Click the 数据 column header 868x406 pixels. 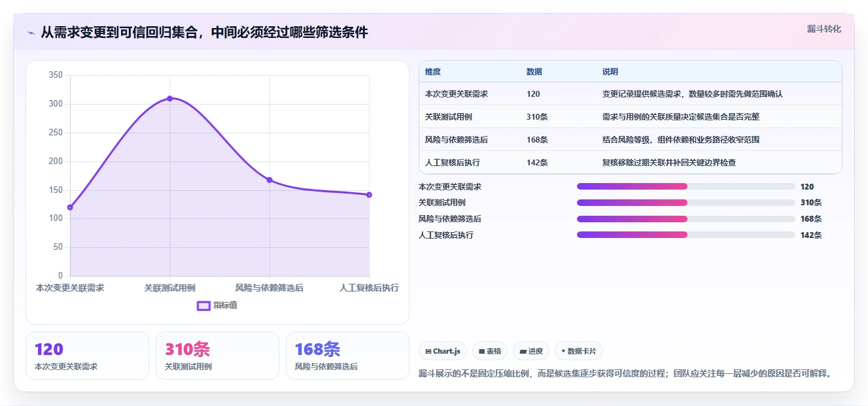534,72
